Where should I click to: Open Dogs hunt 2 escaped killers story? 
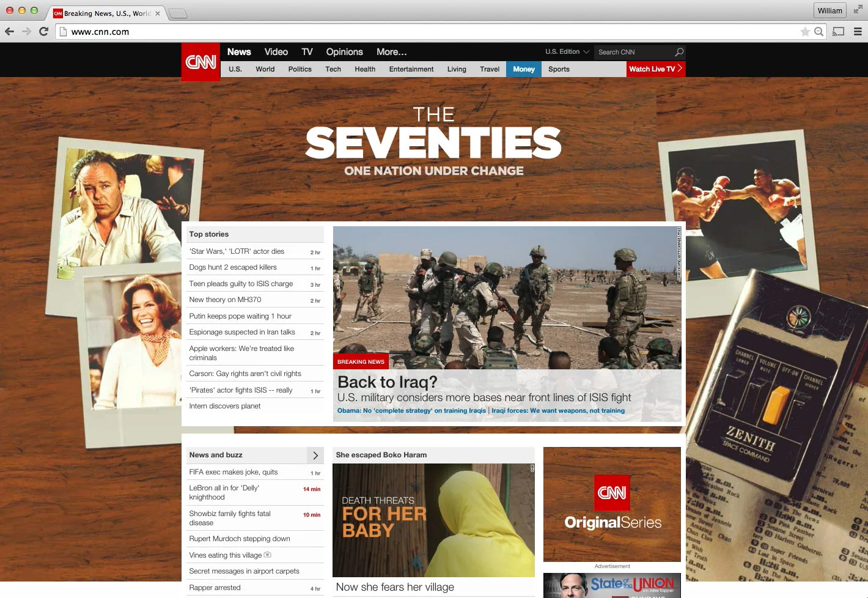click(233, 267)
